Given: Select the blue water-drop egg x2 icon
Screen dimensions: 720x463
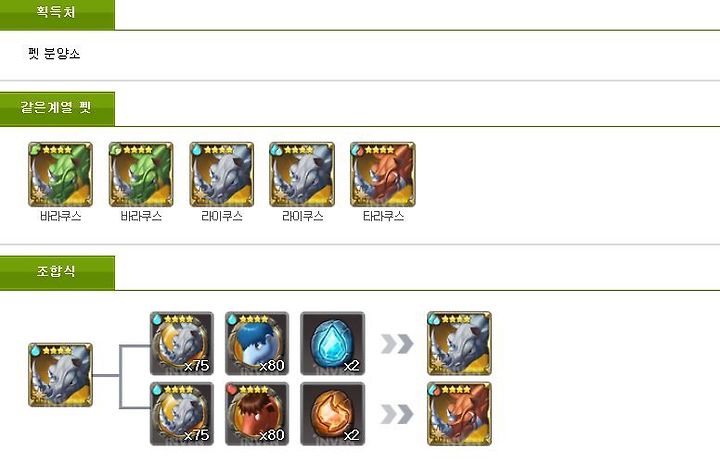Looking at the screenshot, I should pyautogui.click(x=332, y=344).
